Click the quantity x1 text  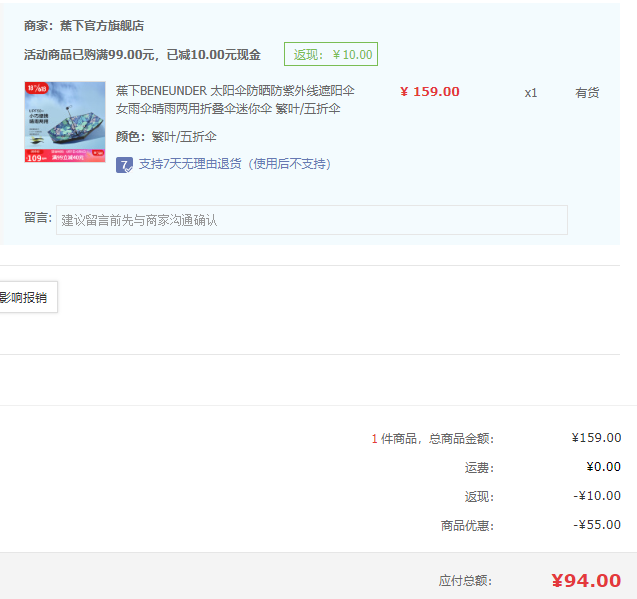point(531,93)
